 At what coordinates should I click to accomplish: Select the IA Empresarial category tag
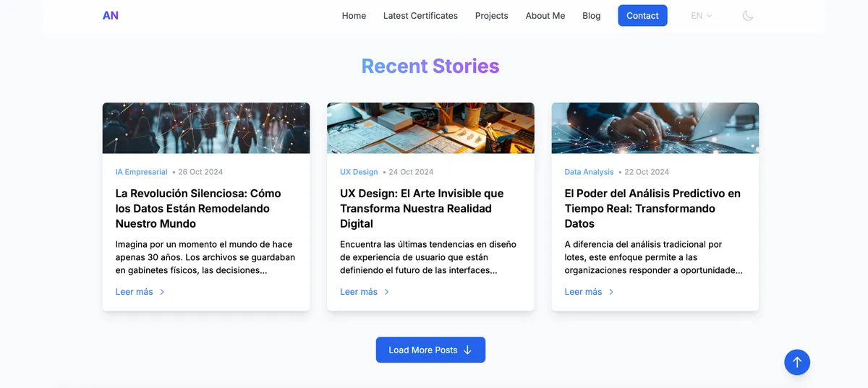point(141,172)
